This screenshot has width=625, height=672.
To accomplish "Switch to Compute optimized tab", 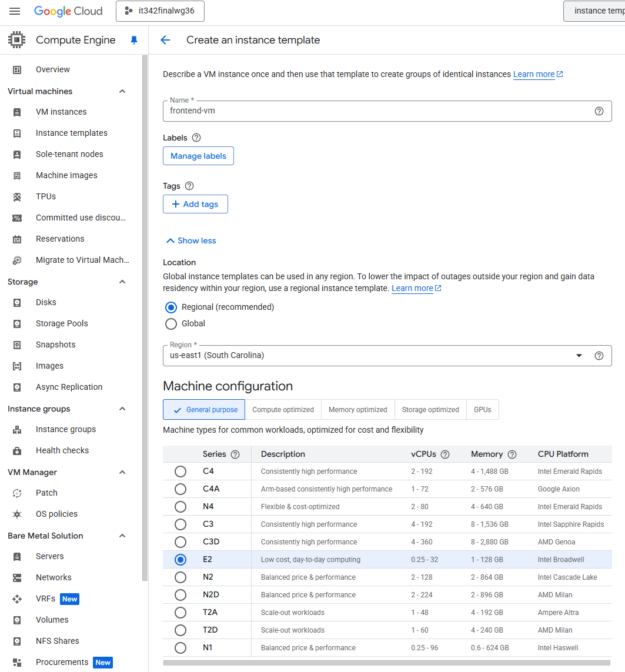I will [283, 410].
